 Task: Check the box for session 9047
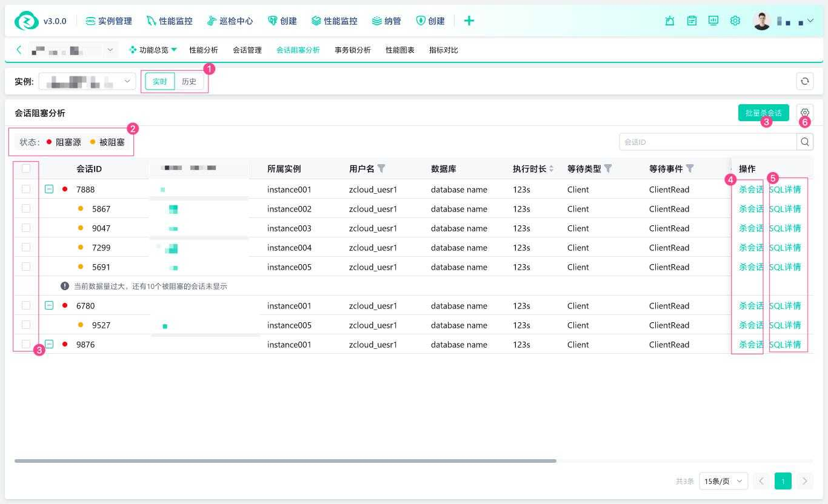point(26,228)
